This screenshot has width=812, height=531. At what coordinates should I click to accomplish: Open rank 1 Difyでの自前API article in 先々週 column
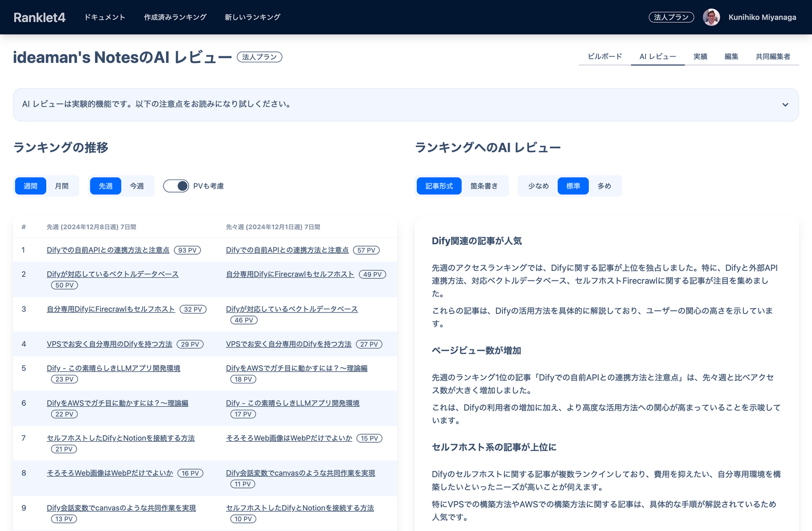pyautogui.click(x=287, y=250)
